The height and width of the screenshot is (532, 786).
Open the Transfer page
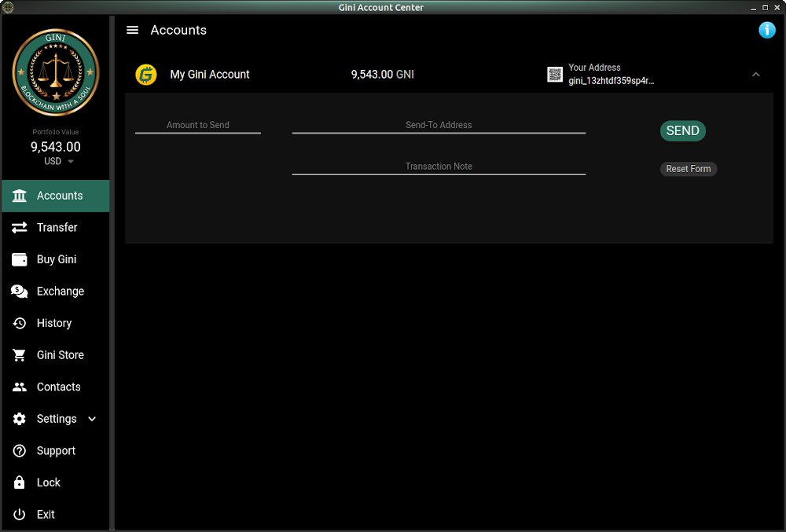pos(56,227)
